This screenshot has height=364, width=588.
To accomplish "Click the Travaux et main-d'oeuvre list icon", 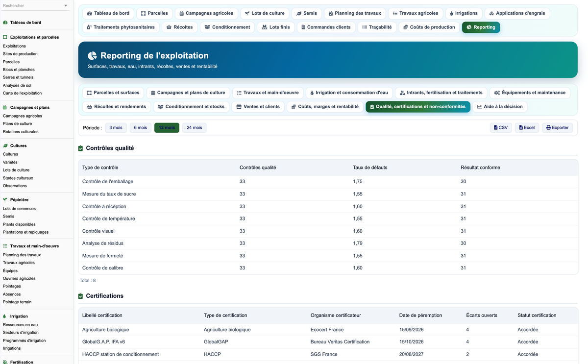I will [5, 246].
